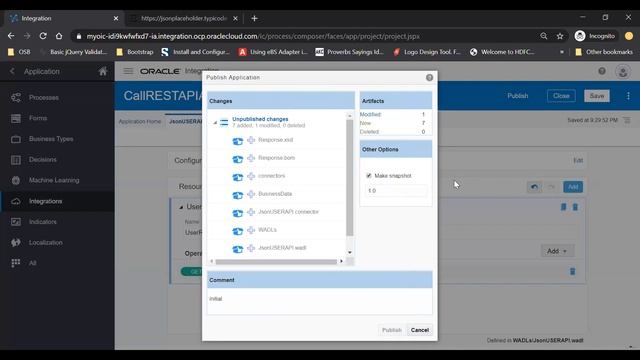Open Other bookmarks folder
Image resolution: width=640 pixels, height=360 pixels.
pos(604,52)
